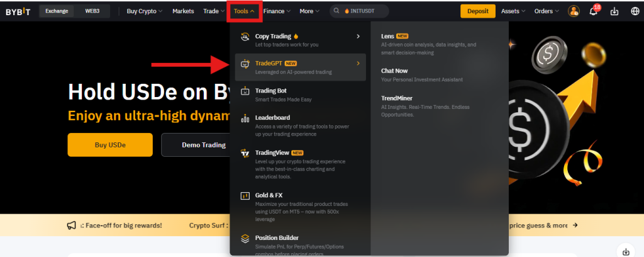
Task: Click the floating download button at bottom right
Action: click(x=626, y=251)
